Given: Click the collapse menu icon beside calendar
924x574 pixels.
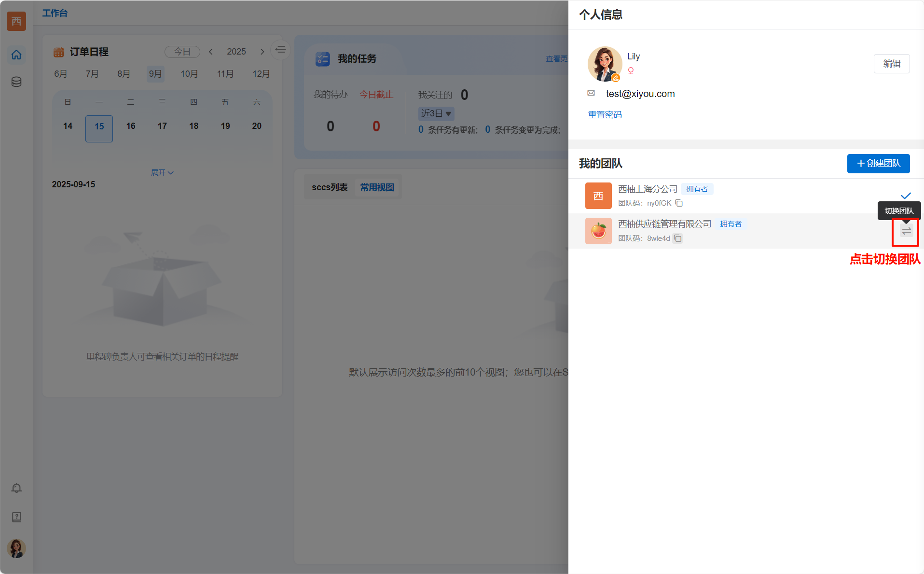Looking at the screenshot, I should coord(280,50).
